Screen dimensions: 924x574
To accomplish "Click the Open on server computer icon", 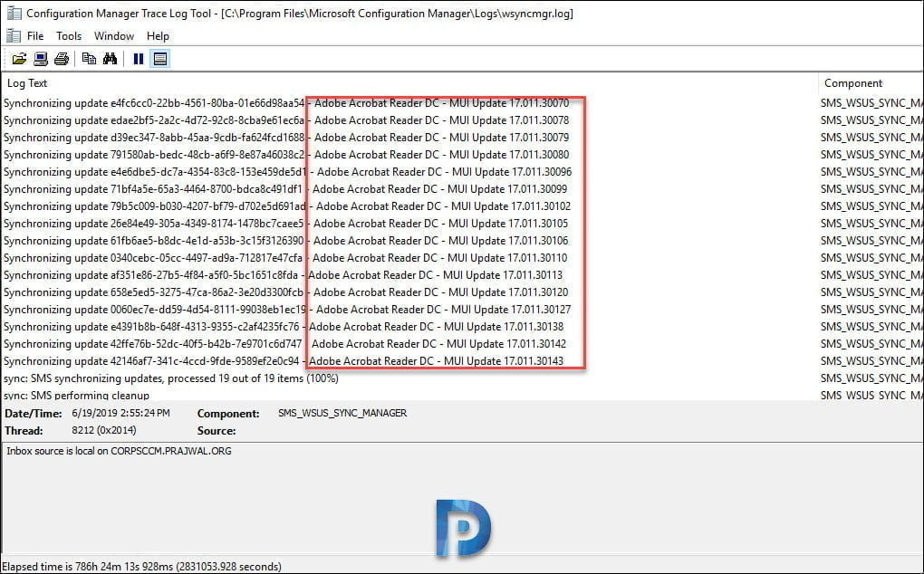I will tap(41, 59).
